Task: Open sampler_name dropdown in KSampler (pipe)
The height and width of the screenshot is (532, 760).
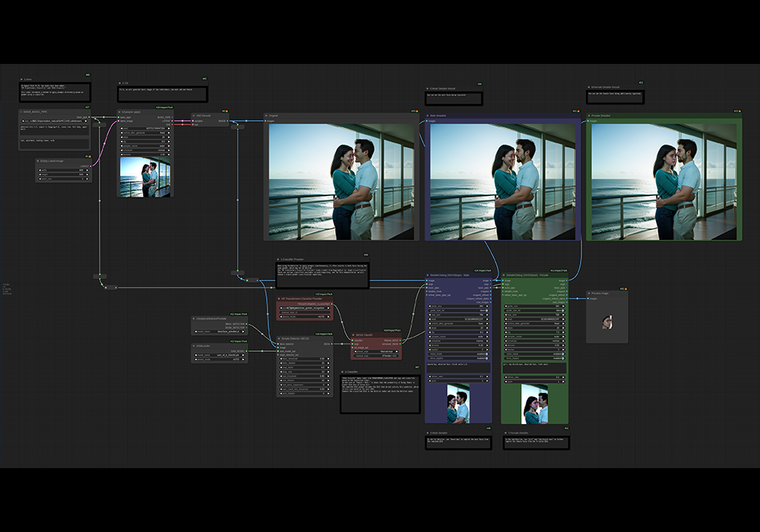Action: tap(145, 146)
